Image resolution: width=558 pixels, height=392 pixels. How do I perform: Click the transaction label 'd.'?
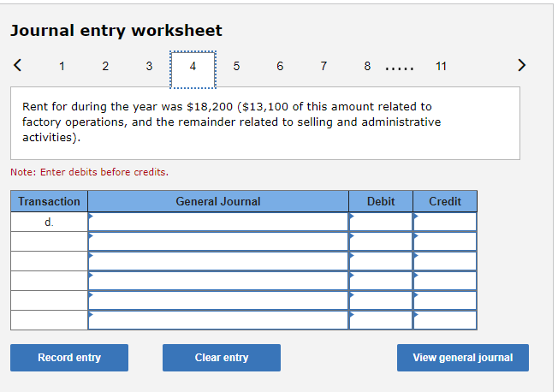pyautogui.click(x=49, y=223)
